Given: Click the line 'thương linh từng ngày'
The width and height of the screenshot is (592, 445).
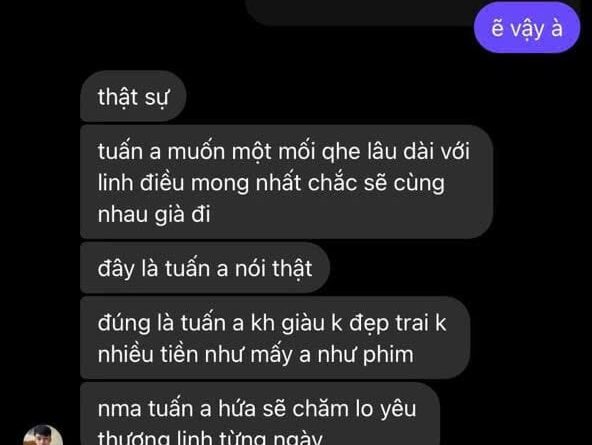Looking at the screenshot, I should pyautogui.click(x=210, y=438).
